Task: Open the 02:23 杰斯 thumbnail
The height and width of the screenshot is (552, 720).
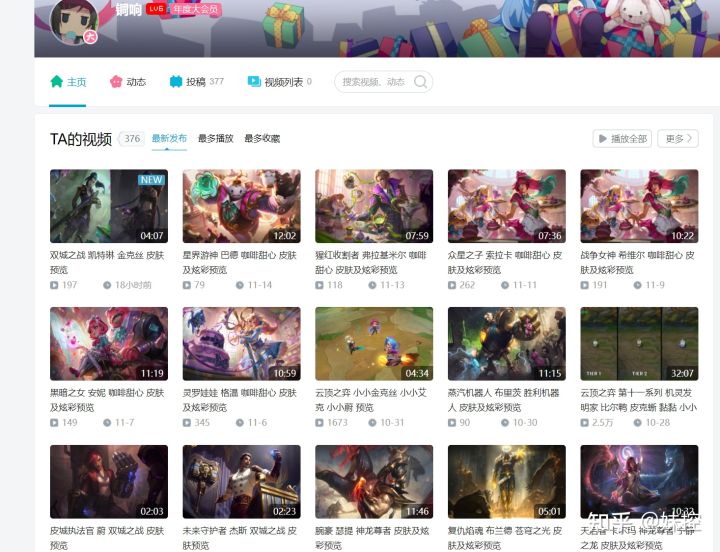Action: 242,481
